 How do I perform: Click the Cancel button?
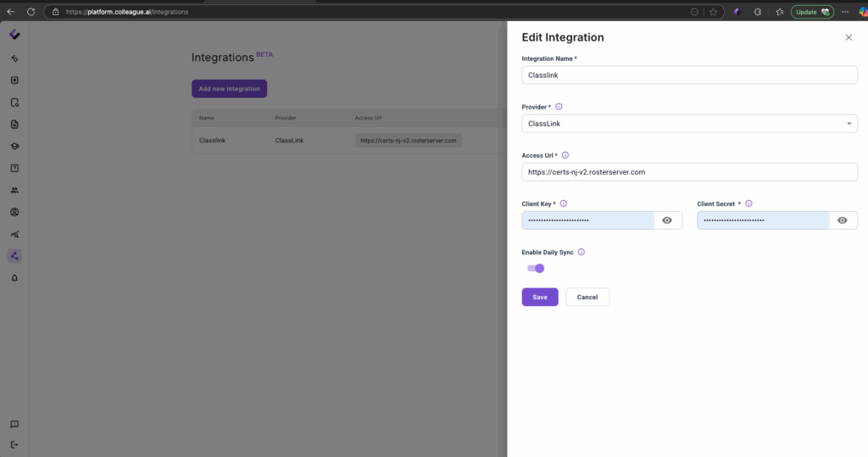[587, 297]
